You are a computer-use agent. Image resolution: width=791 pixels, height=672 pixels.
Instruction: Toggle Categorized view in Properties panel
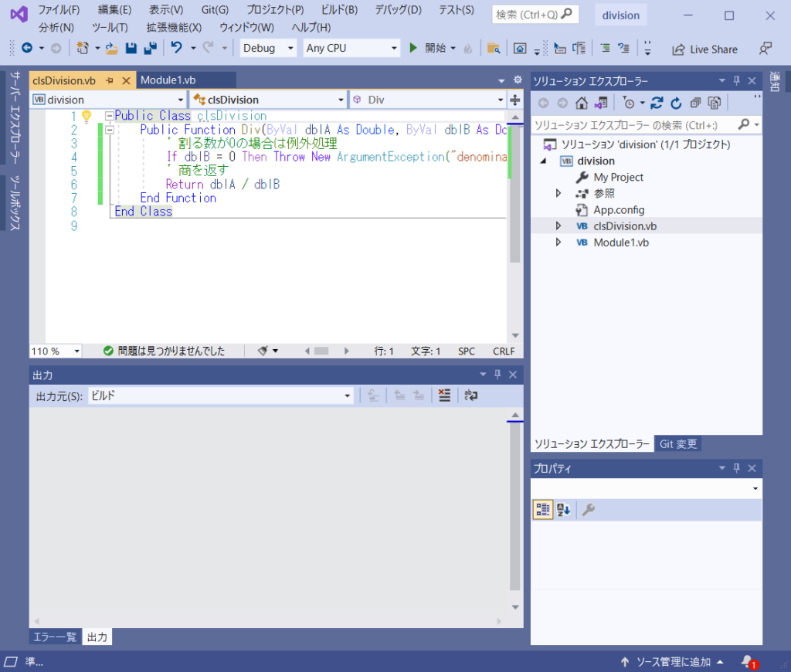pos(542,510)
